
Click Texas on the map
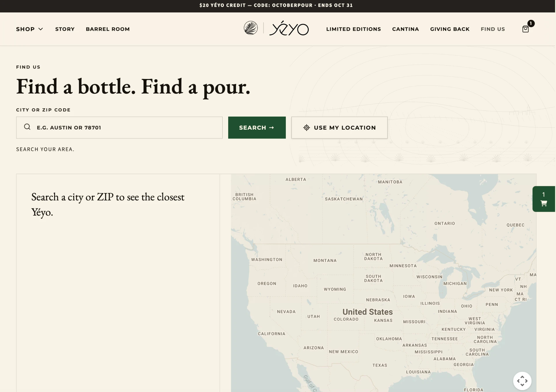pos(380,365)
